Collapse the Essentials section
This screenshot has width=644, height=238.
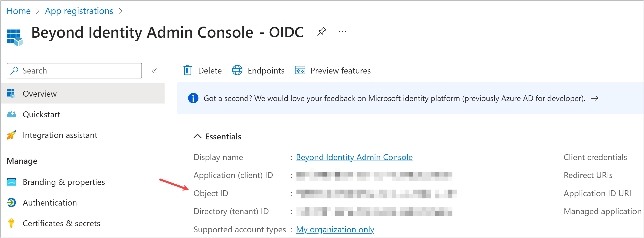pos(197,136)
